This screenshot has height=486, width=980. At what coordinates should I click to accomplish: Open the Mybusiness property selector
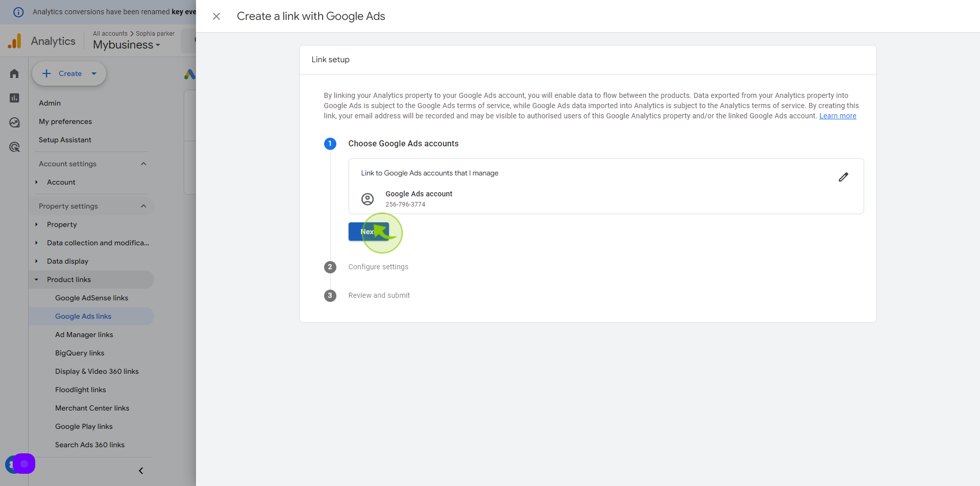(x=127, y=45)
